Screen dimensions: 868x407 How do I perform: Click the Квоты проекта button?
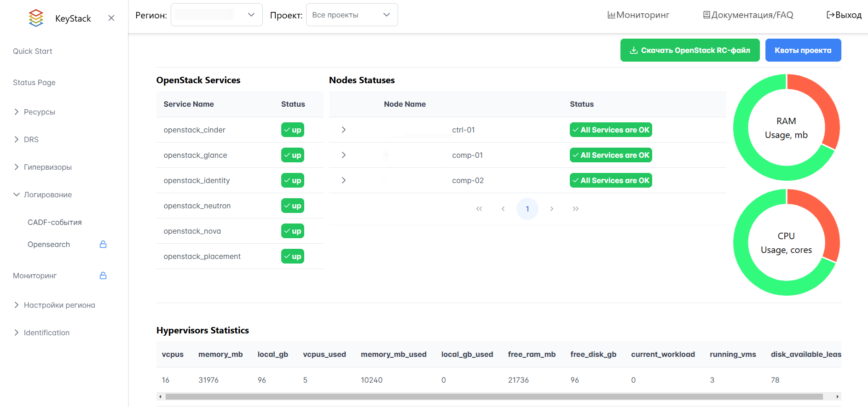click(x=803, y=50)
